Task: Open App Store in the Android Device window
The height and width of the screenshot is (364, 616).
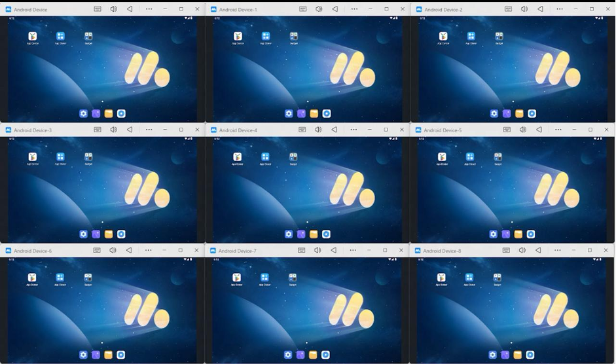Action: 60,36
